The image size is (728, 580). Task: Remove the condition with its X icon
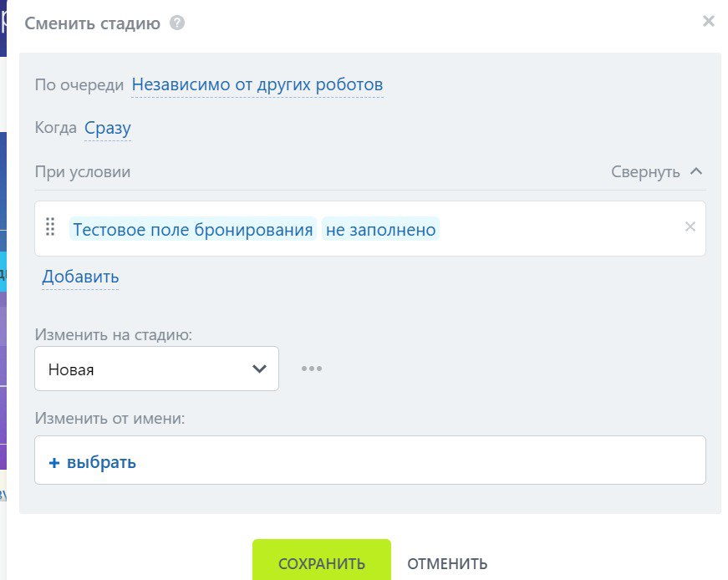coord(690,226)
